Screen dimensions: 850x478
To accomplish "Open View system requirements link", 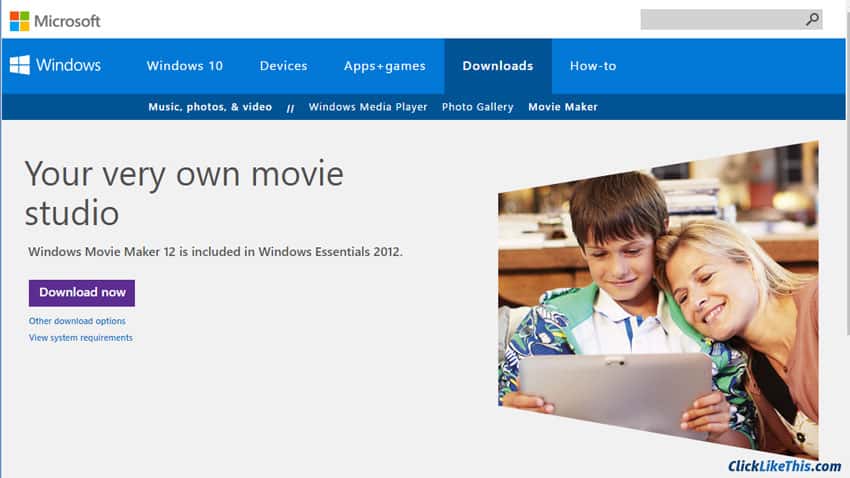I will 80,338.
